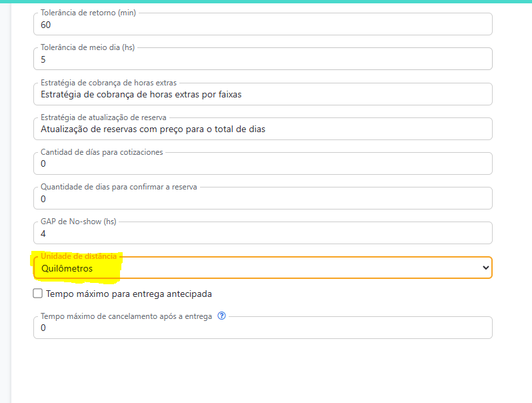Image resolution: width=532 pixels, height=403 pixels.
Task: Enable Tempo máximo para entrega antecipada checkbox
Action: coord(38,294)
